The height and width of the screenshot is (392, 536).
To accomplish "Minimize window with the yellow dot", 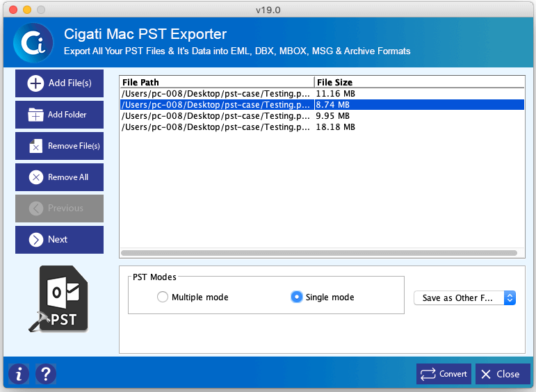I will pos(27,10).
